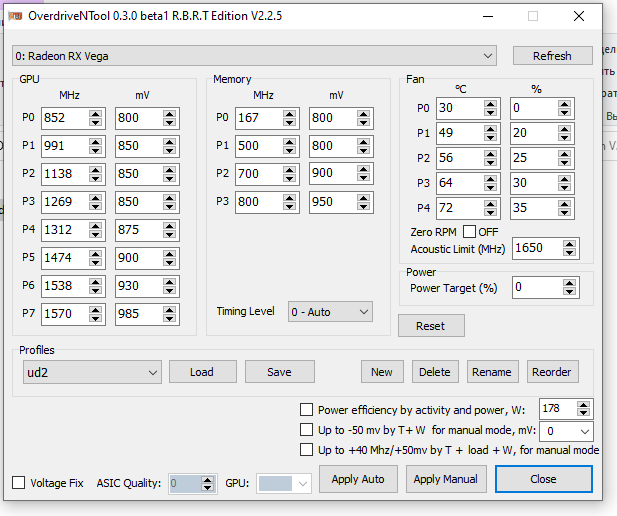The width and height of the screenshot is (617, 516).
Task: Click Apply Manual button
Action: [x=446, y=479]
